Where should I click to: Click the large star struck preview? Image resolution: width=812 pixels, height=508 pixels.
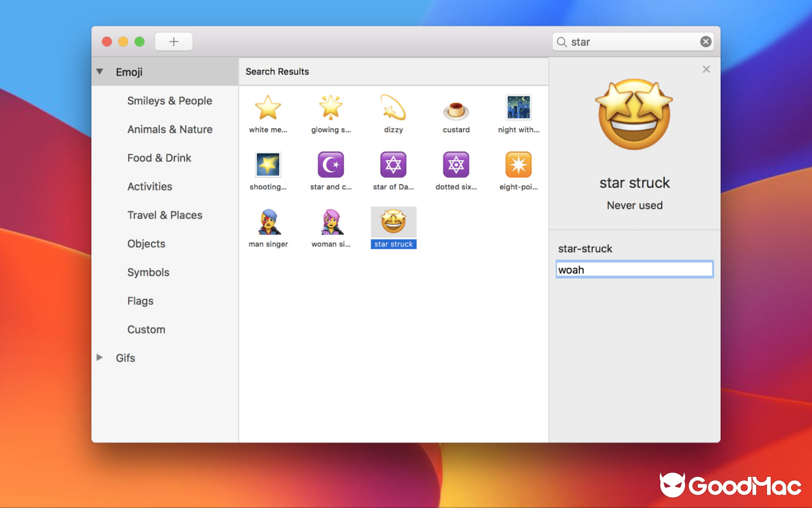click(634, 114)
